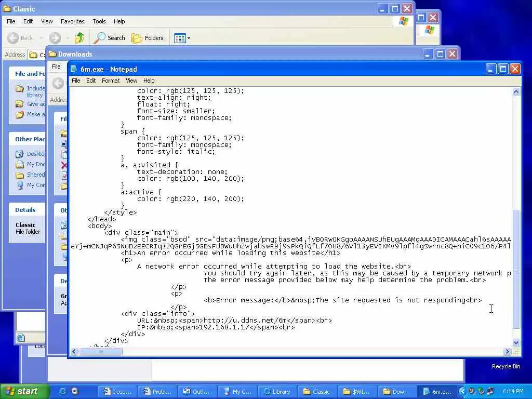Click Notepad vertical scrollbar thumb

coord(516,270)
